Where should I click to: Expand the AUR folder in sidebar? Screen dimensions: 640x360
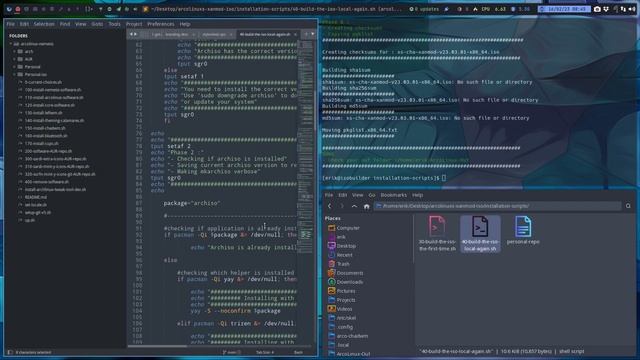[x=14, y=59]
